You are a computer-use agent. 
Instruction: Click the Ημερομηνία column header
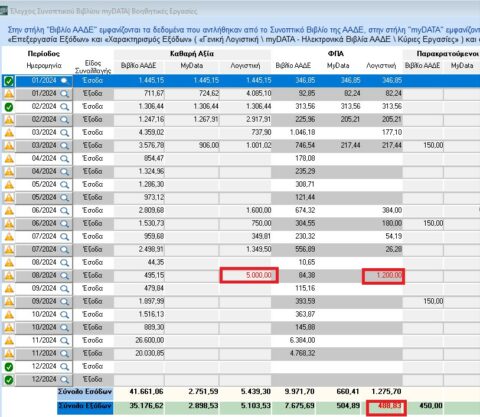[x=44, y=66]
